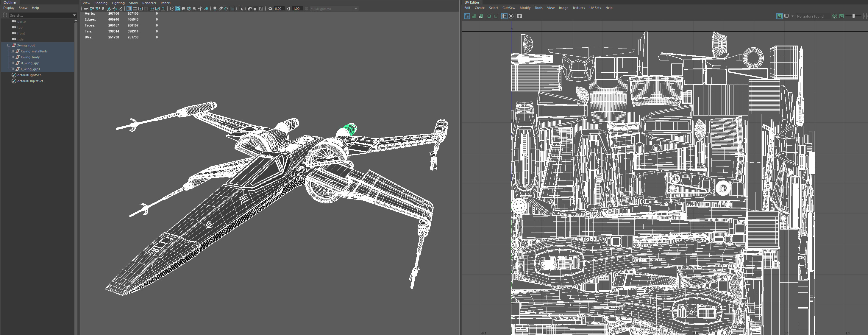Toggle the Film Gate icon
This screenshot has width=868, height=335.
(135, 8)
